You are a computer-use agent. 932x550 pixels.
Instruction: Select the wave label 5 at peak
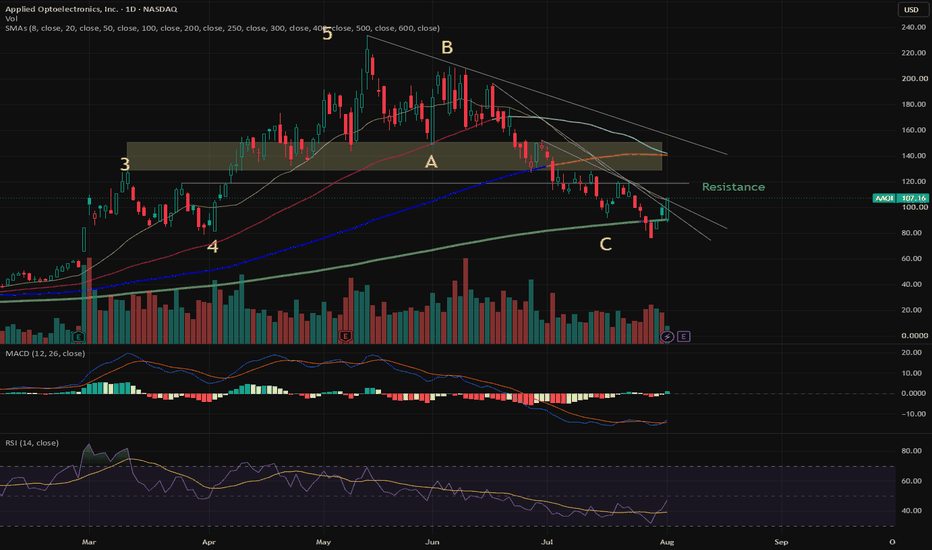[x=327, y=34]
